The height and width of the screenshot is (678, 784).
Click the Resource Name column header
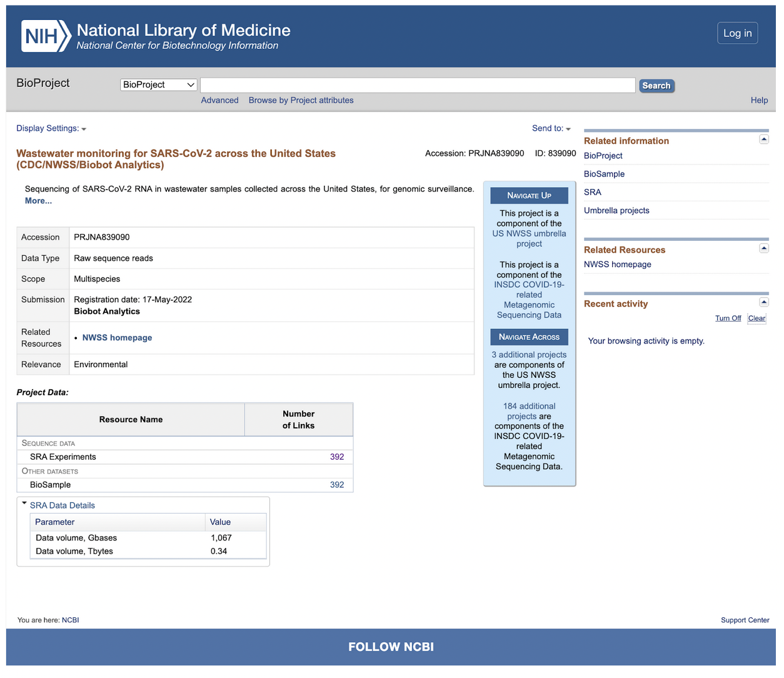click(x=131, y=420)
